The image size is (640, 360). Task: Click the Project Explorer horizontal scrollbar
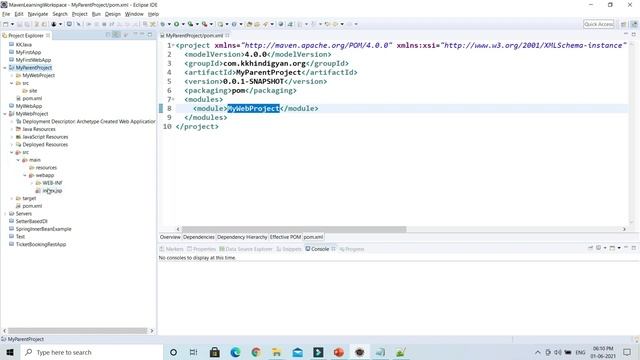click(78, 331)
